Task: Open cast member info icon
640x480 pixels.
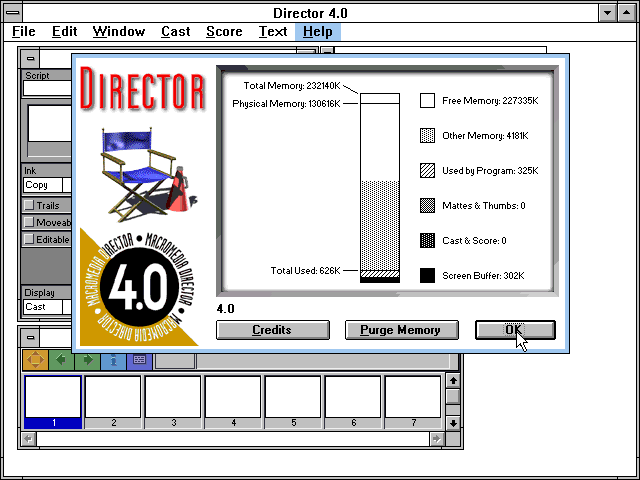Action: click(113, 360)
